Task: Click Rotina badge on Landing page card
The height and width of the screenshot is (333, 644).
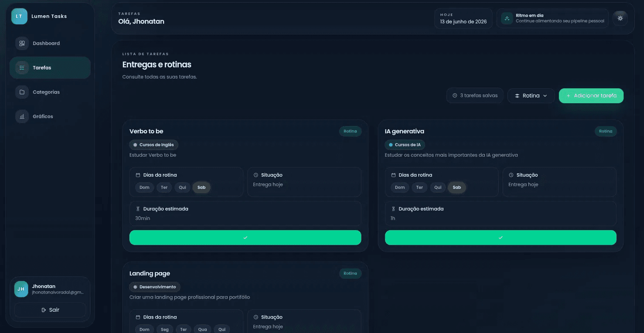Action: pos(350,274)
